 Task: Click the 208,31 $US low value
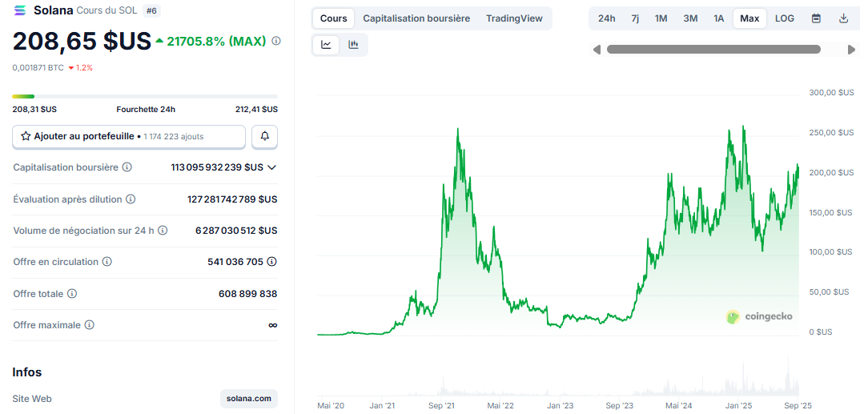pyautogui.click(x=34, y=109)
